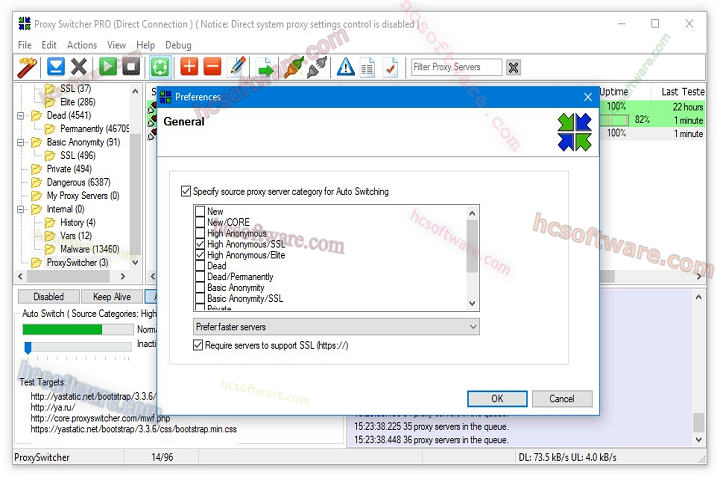Check the New category checkbox

200,211
